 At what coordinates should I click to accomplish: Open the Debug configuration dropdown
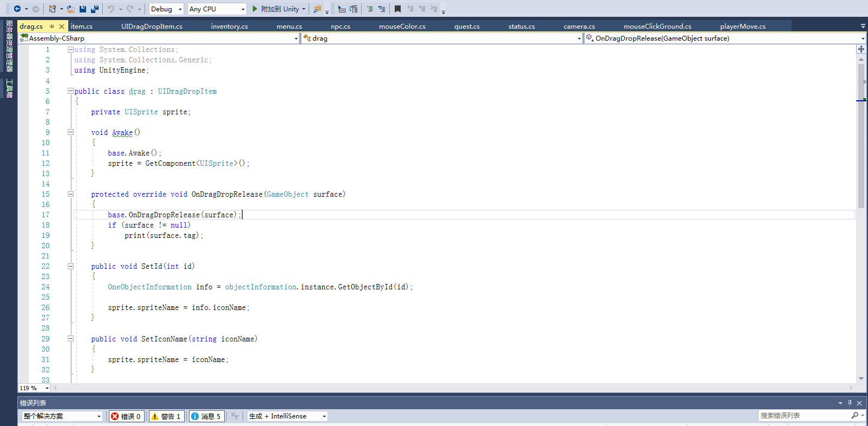[x=166, y=9]
